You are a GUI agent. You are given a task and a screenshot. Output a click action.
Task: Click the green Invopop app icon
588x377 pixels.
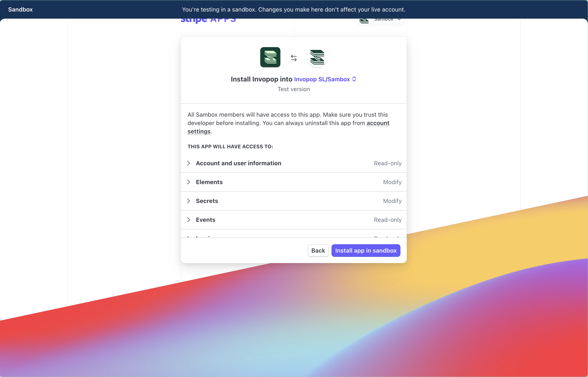[x=270, y=57]
